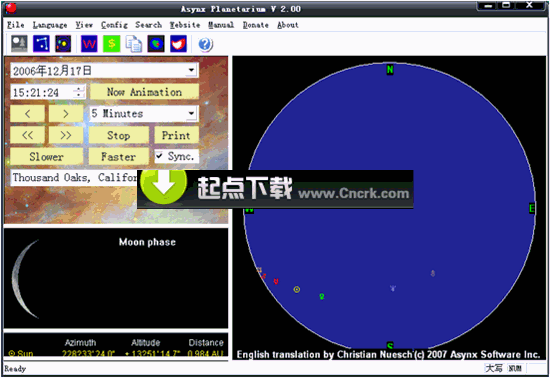The height and width of the screenshot is (378, 550).
Task: Click the Ready status bar text
Action: [15, 369]
